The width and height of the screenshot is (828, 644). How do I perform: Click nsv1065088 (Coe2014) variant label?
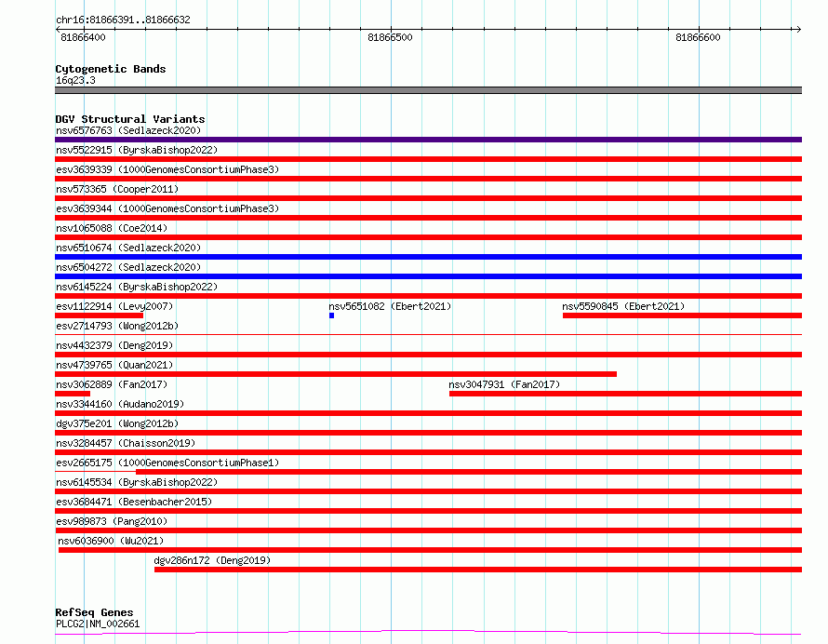pos(112,228)
